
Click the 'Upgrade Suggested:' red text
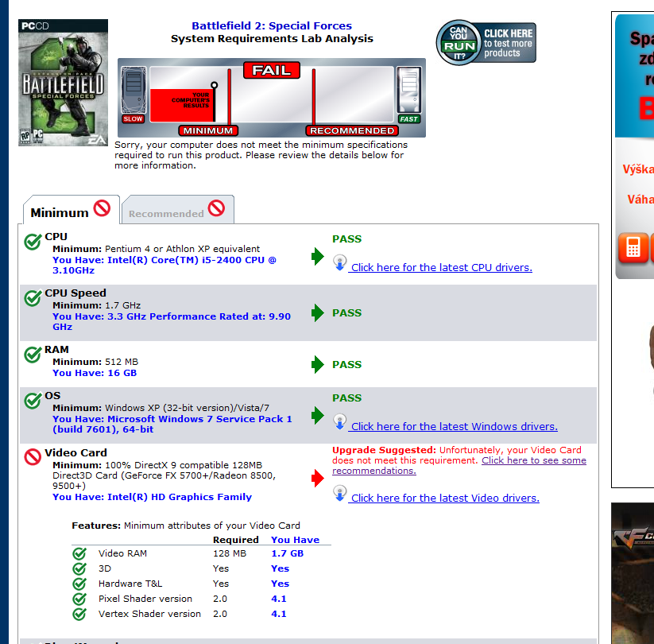[x=384, y=450]
